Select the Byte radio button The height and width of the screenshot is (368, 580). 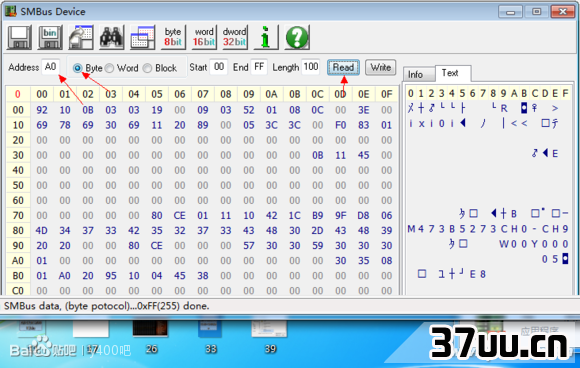point(77,68)
